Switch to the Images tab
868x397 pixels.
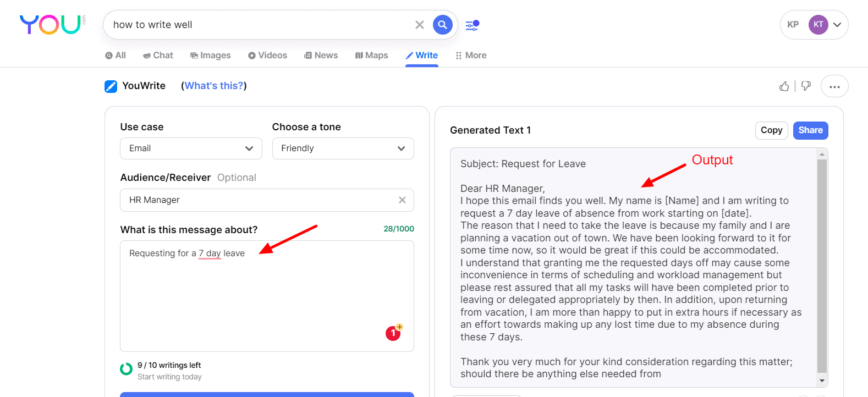click(x=211, y=56)
